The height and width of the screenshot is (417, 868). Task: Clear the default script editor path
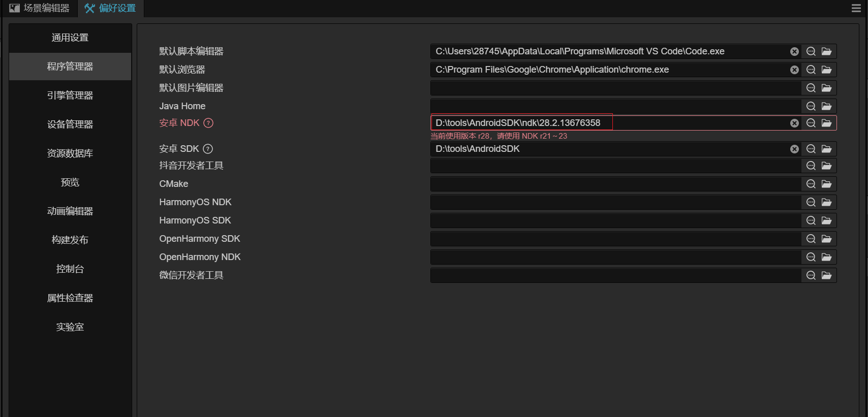tap(794, 51)
